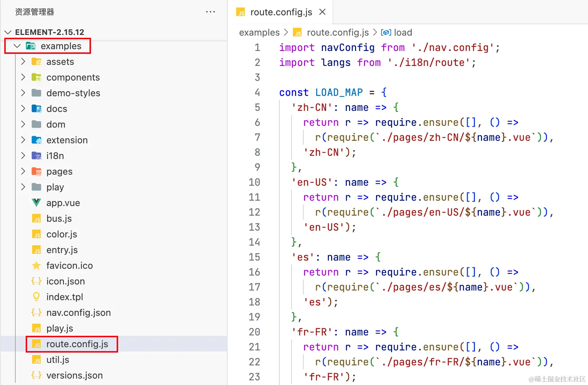Expand the components folder chevron
Screen dimensions: 588x385
[23, 77]
